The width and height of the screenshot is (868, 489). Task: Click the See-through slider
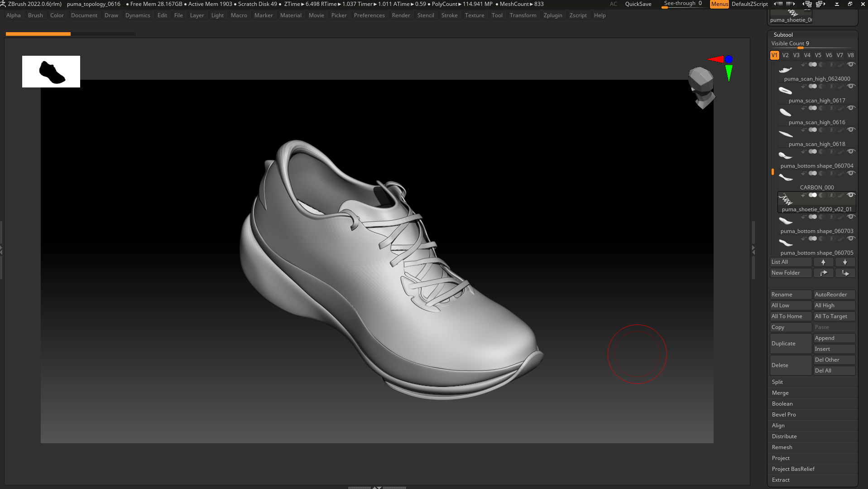682,4
